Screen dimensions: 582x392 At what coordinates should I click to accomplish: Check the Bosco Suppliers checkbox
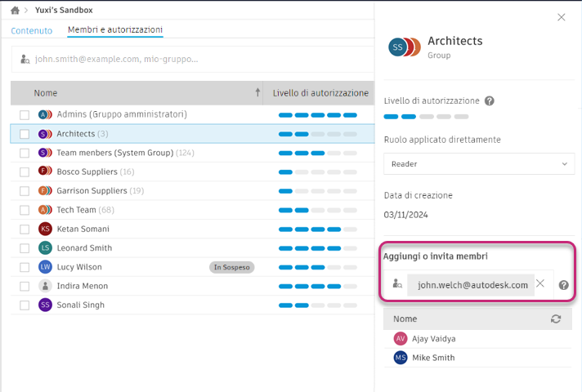[x=25, y=172]
